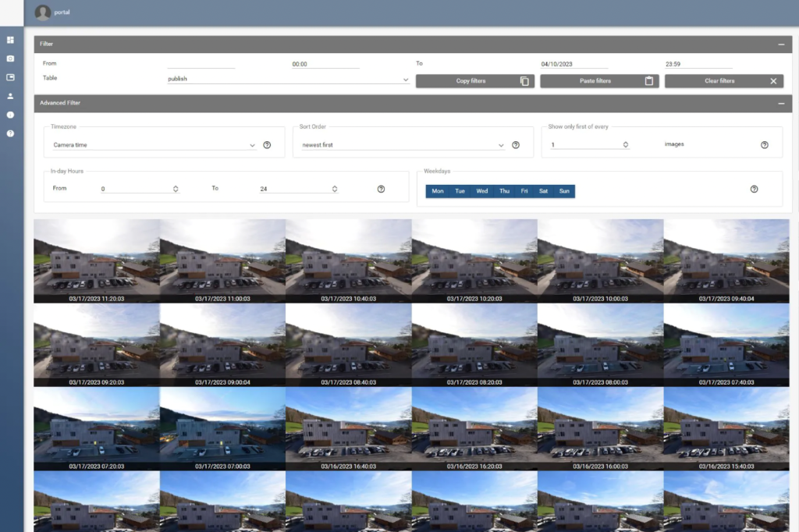Open the dashboard grid icon in sidebar
Screen dimensions: 799x532
pos(10,40)
